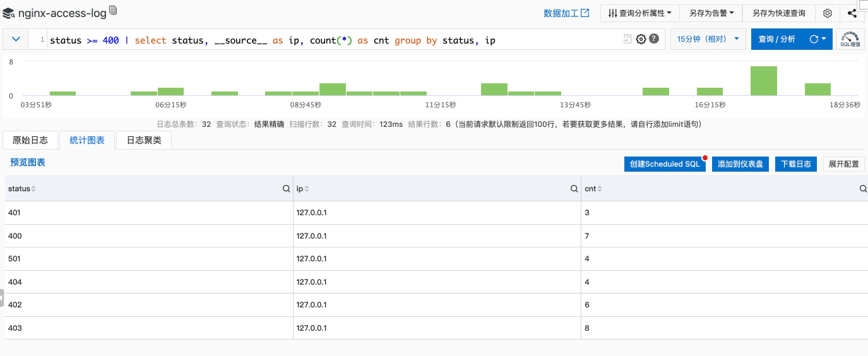Click the help question mark in query box
Screen dimensions: 868x356
[x=654, y=39]
